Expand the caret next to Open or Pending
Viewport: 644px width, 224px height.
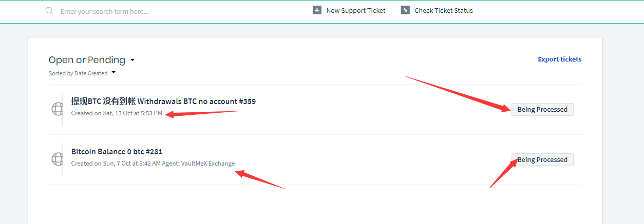point(132,60)
